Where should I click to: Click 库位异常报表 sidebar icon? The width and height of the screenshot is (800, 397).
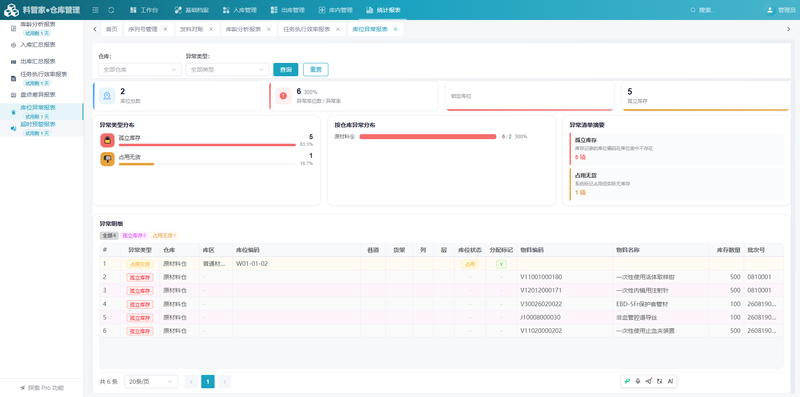pyautogui.click(x=14, y=112)
